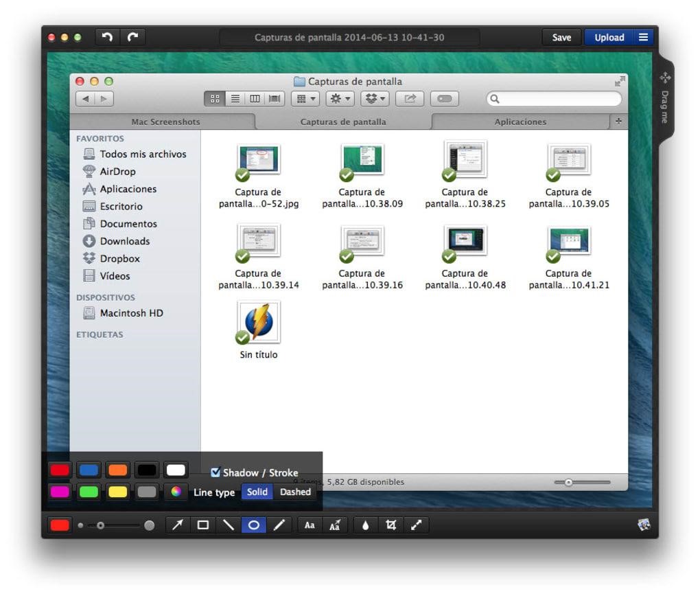Open the Upload options menu

pos(643,37)
